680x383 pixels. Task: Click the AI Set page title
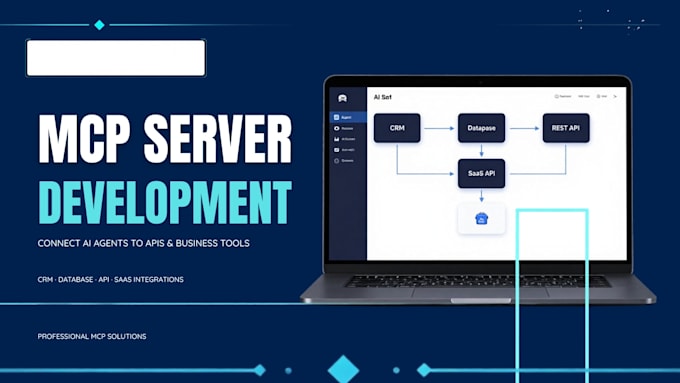coord(382,97)
